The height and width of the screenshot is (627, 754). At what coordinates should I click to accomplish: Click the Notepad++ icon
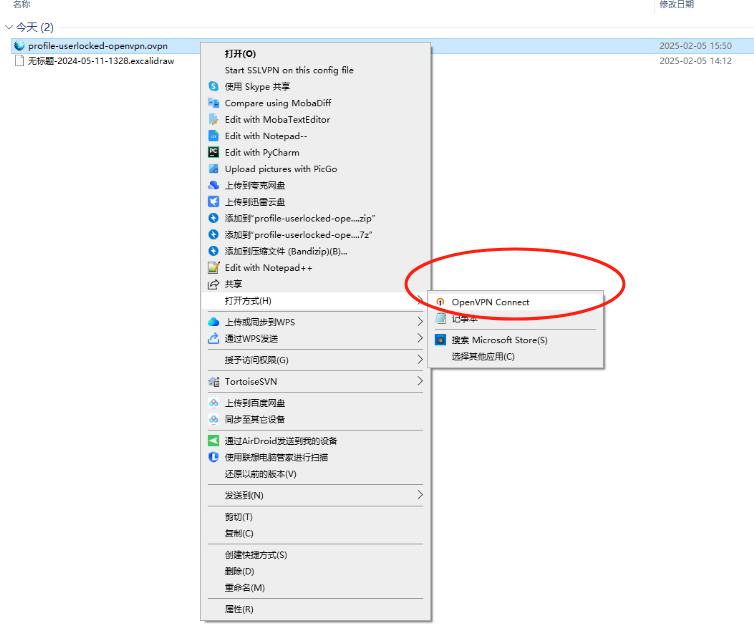click(x=214, y=268)
